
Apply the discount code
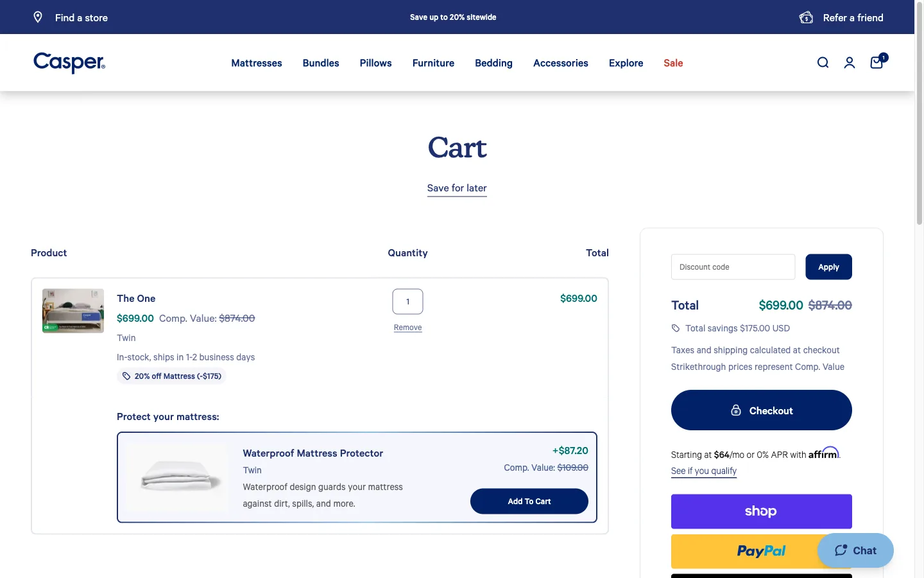pos(828,267)
